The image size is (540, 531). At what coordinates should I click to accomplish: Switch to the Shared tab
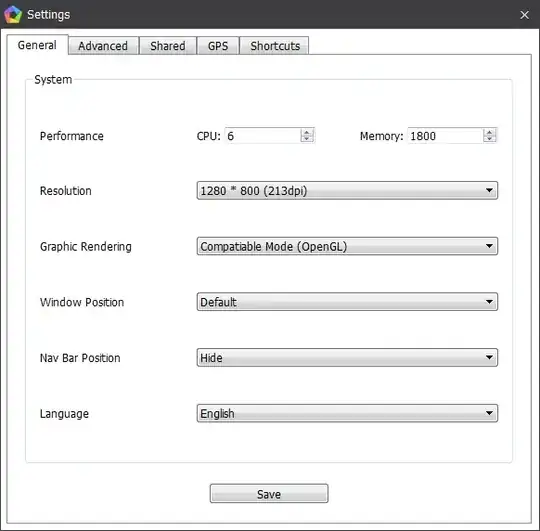[168, 46]
